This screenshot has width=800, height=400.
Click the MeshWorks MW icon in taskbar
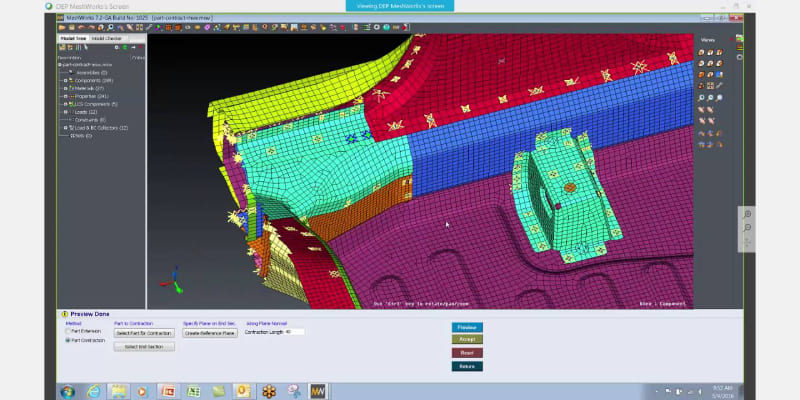tap(318, 390)
